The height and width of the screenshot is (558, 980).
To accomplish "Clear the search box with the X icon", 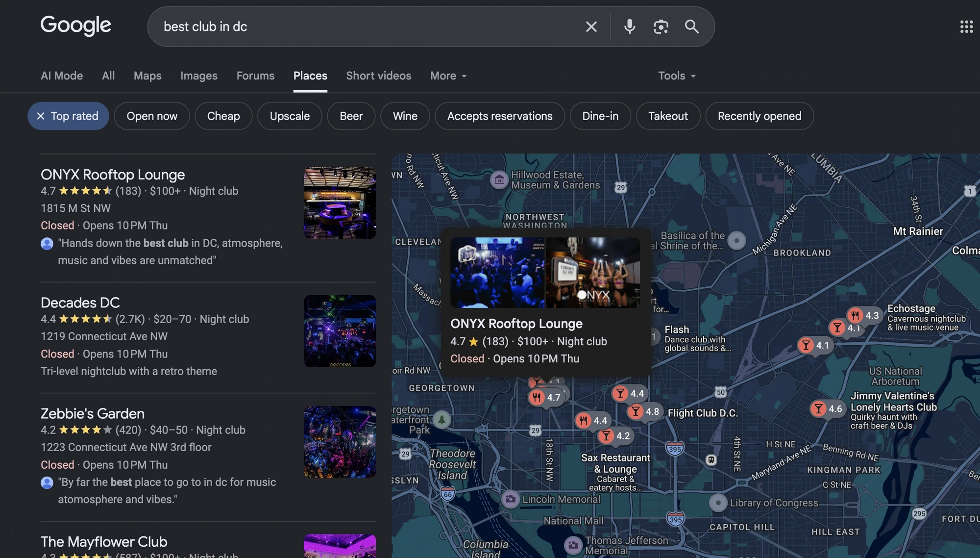I will (591, 26).
